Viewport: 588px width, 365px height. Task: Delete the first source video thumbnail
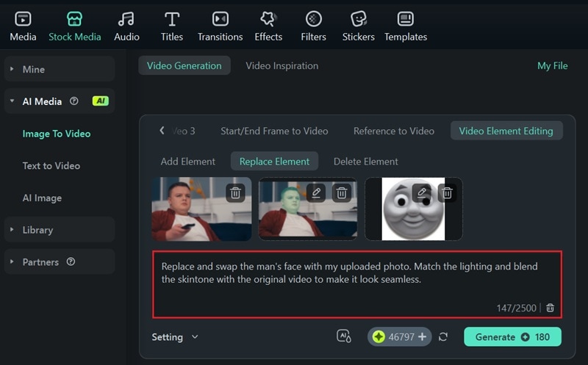235,193
